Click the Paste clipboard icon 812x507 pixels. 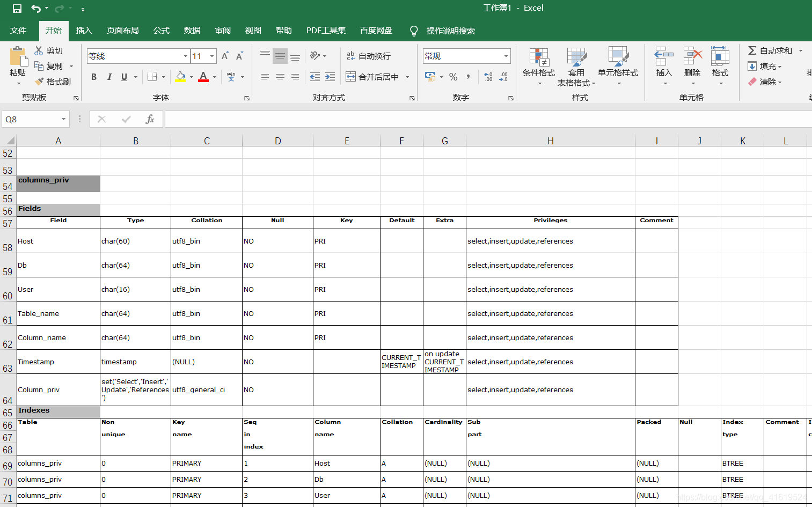[18, 56]
